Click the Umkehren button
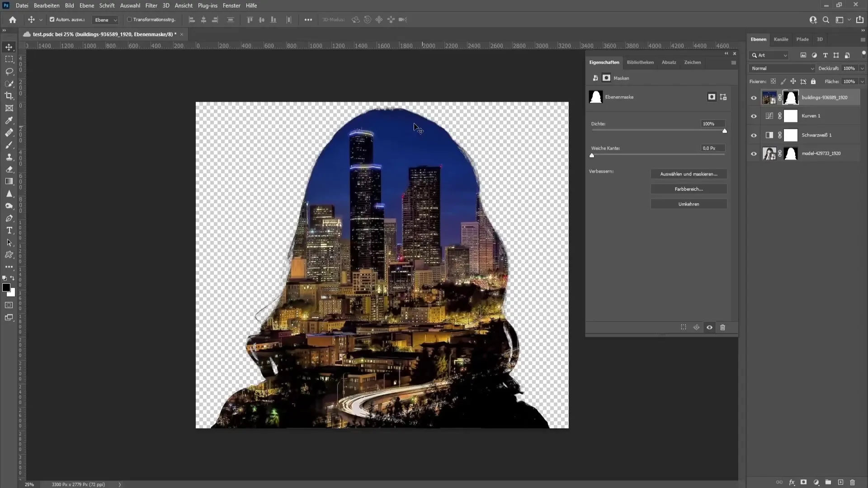 click(x=689, y=204)
